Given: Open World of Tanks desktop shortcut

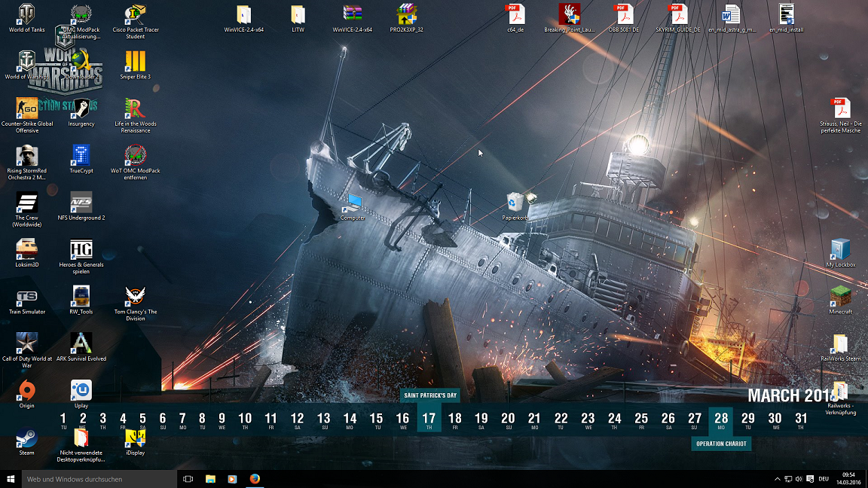Looking at the screenshot, I should coord(26,18).
